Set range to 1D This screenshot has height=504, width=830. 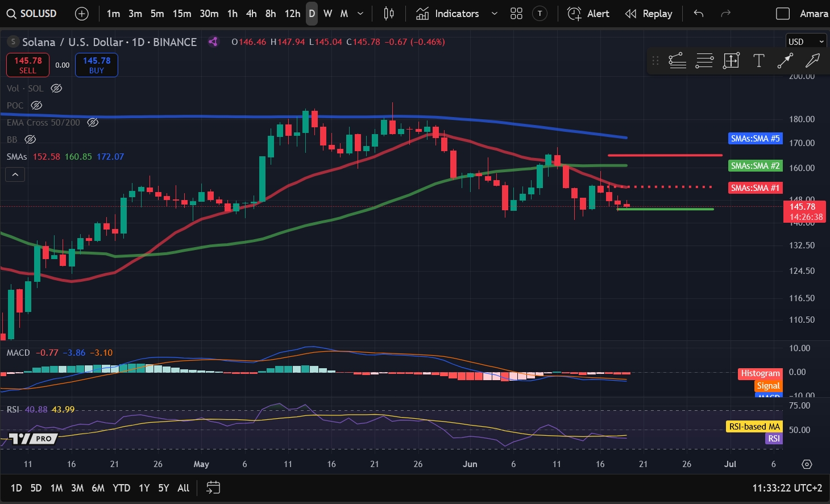tap(16, 488)
